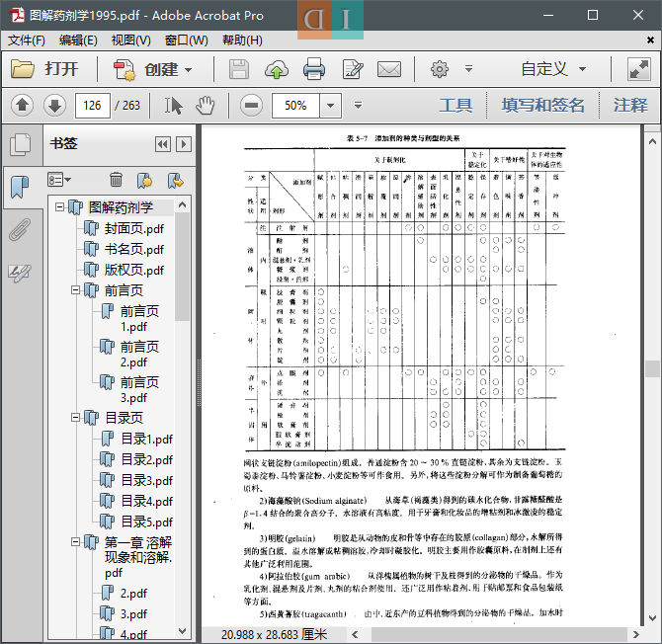Close the document with menu bar X
The height and width of the screenshot is (644, 662).
tap(650, 40)
